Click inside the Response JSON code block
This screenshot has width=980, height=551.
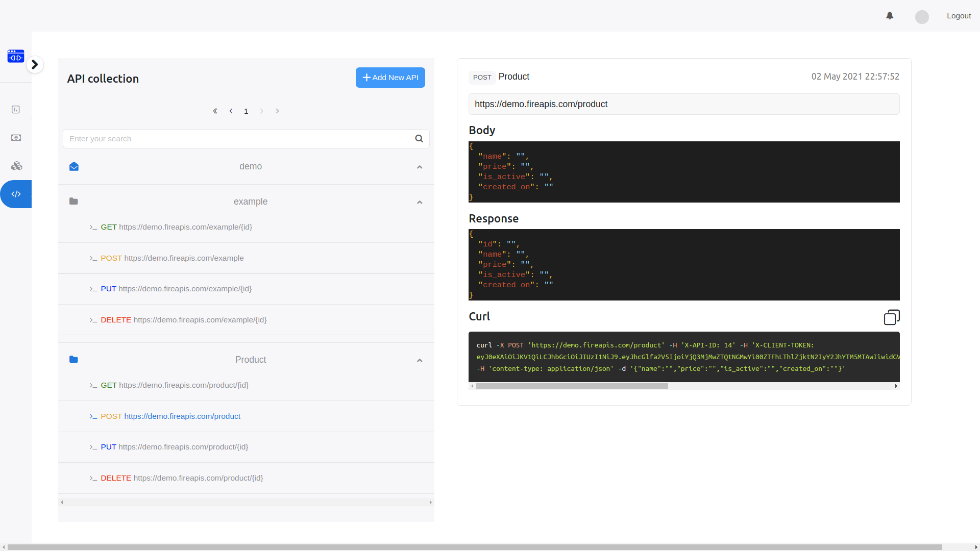tap(684, 265)
